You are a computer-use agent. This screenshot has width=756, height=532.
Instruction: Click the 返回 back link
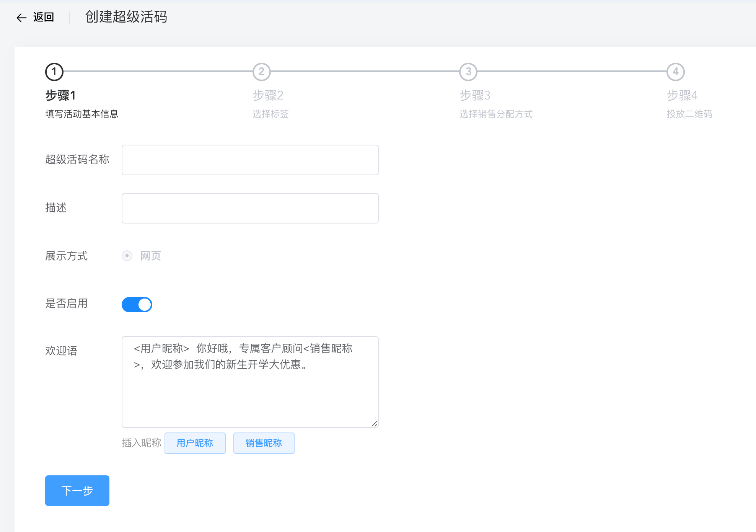coord(43,17)
